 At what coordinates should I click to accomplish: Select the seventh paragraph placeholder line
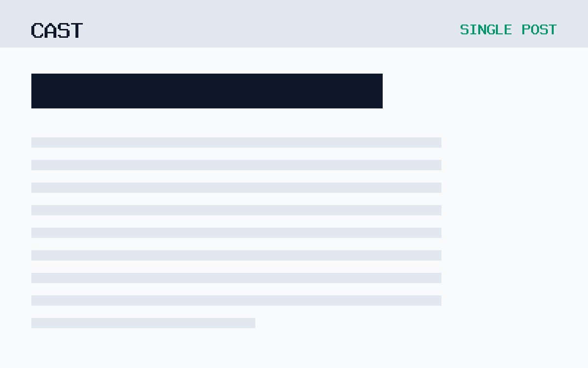(236, 278)
